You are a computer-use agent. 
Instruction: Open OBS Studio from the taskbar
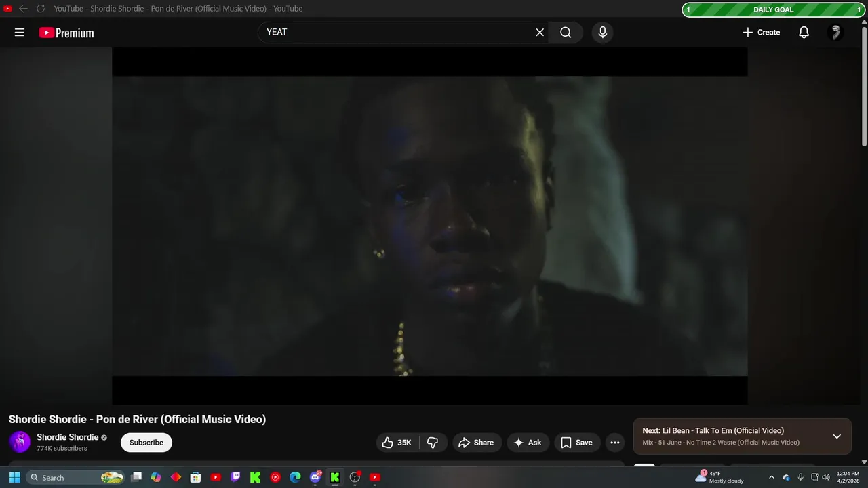pyautogui.click(x=355, y=477)
